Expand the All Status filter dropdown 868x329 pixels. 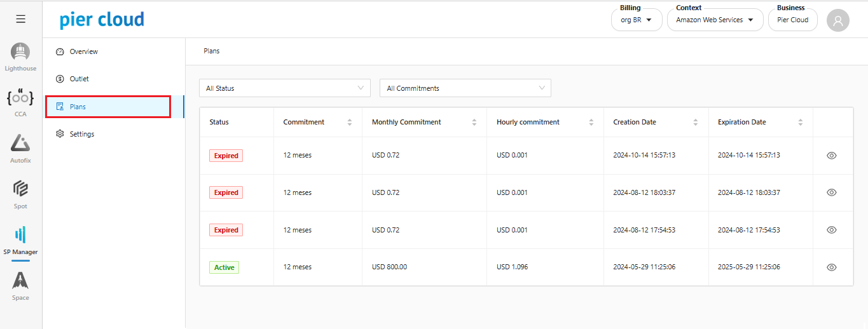coord(284,88)
